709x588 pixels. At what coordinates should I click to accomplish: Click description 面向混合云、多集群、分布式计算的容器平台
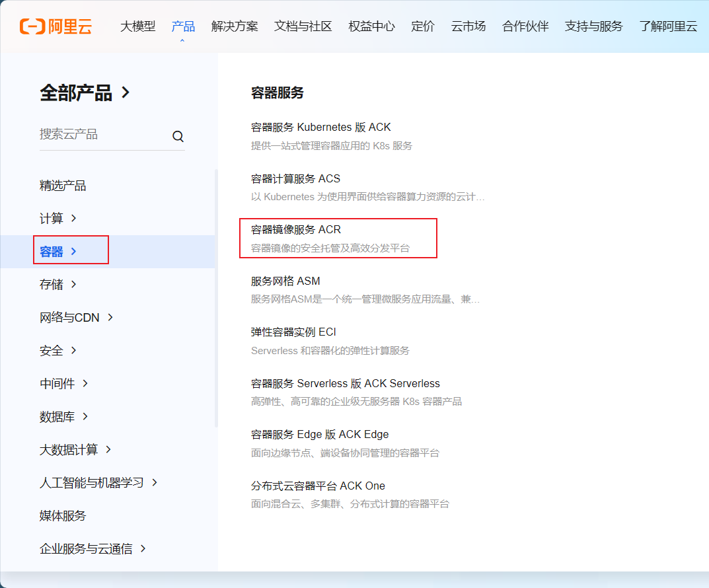(350, 504)
